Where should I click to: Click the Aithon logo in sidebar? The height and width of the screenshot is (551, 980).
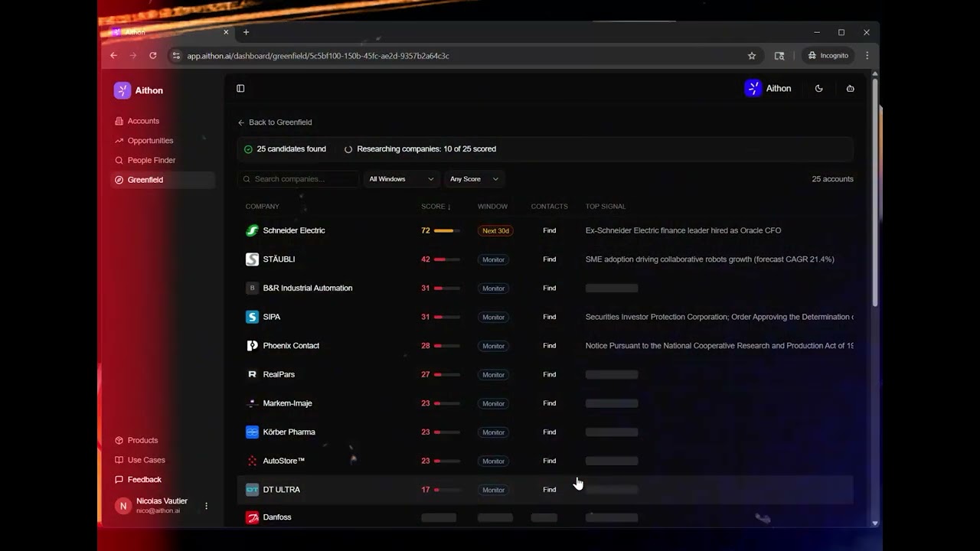tap(122, 90)
